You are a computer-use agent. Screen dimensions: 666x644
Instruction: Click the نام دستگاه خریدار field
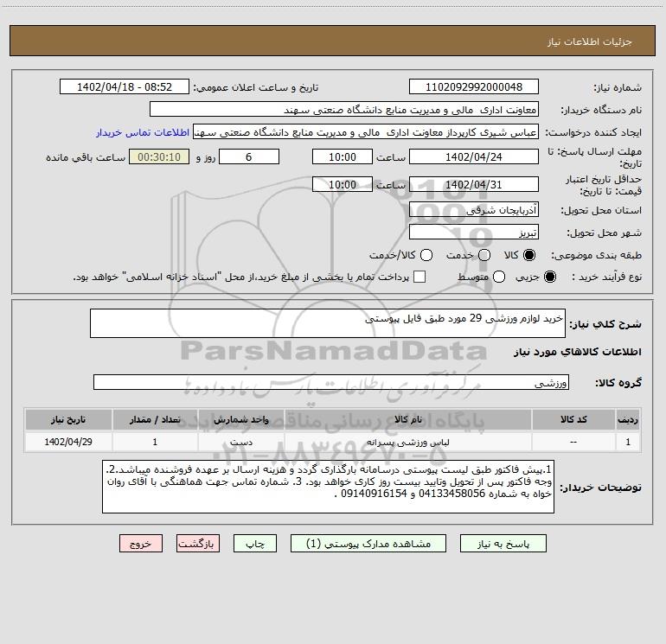click(x=344, y=109)
